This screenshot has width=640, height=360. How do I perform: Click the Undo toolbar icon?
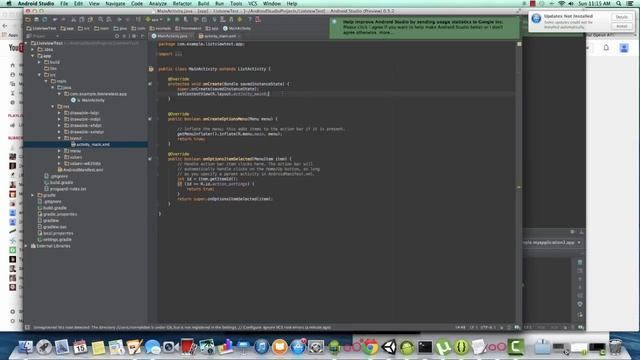(x=55, y=20)
